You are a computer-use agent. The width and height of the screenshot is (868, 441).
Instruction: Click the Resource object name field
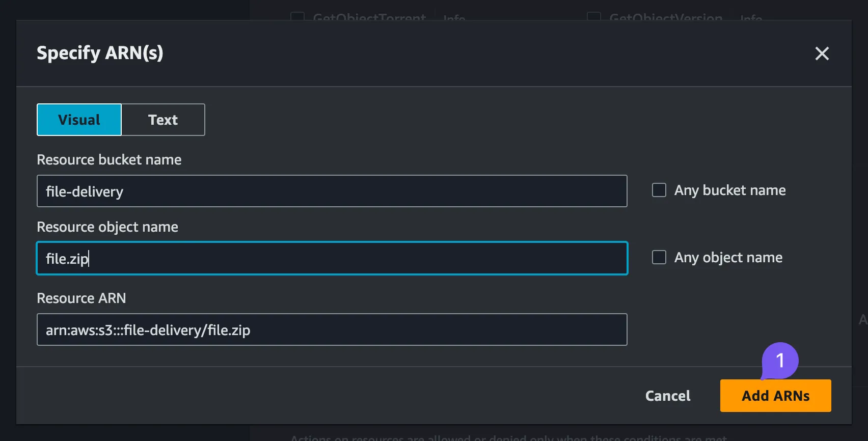click(x=332, y=258)
